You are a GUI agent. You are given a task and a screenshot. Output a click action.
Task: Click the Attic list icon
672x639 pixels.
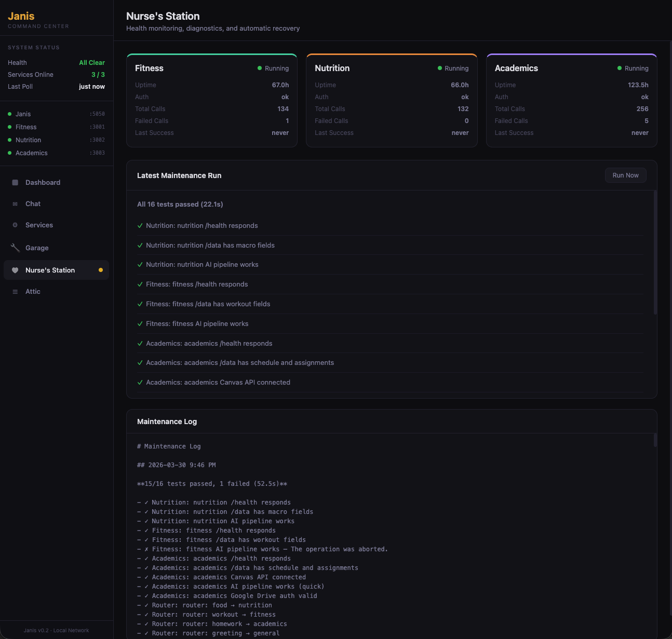click(x=15, y=292)
